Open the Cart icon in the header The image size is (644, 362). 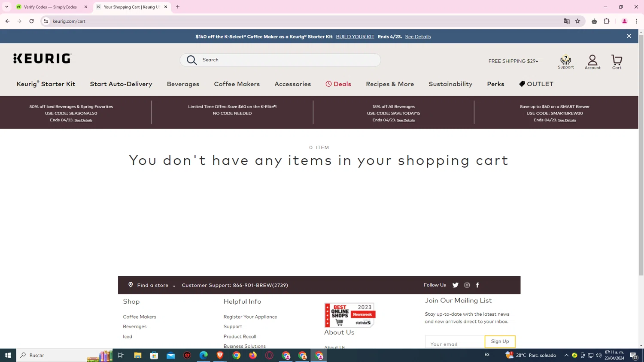coord(617,62)
